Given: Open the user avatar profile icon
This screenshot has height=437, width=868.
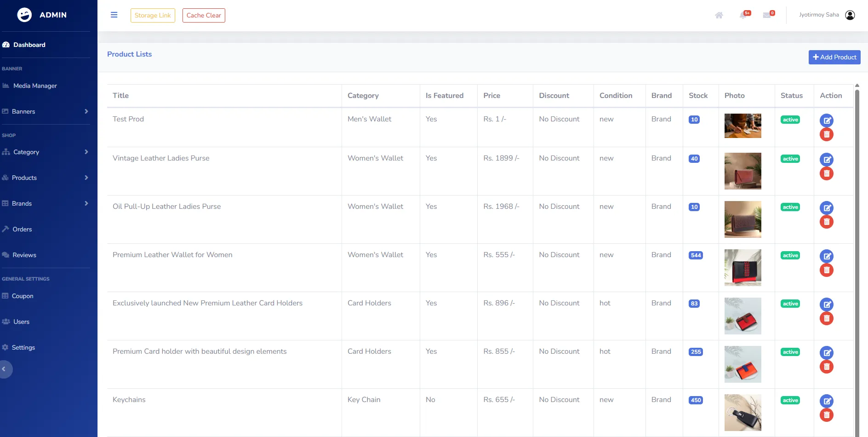Looking at the screenshot, I should click(850, 15).
